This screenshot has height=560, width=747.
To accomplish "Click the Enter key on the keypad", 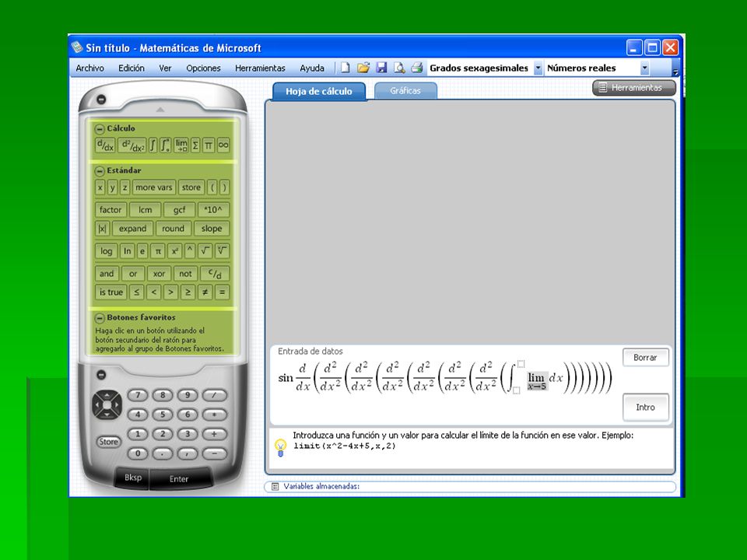I will (179, 478).
